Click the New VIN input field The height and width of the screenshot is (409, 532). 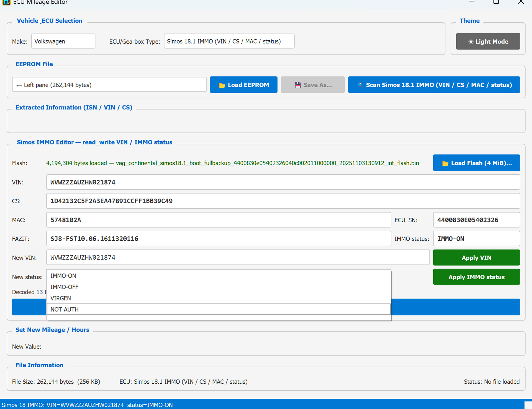point(238,258)
